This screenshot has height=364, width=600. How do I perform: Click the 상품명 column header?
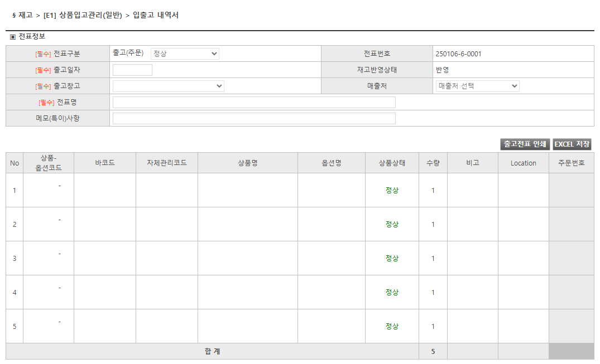click(x=248, y=162)
